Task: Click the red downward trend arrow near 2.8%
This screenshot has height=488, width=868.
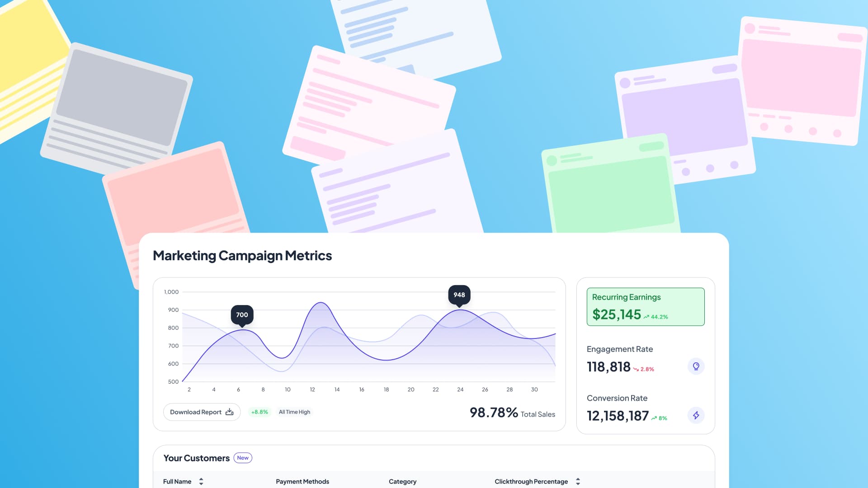Action: 637,369
